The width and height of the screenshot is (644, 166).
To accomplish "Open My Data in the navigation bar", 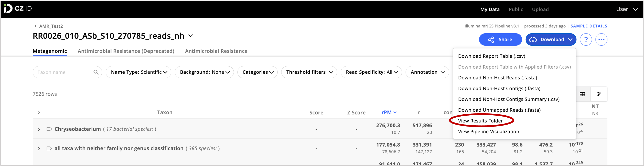I will [490, 9].
